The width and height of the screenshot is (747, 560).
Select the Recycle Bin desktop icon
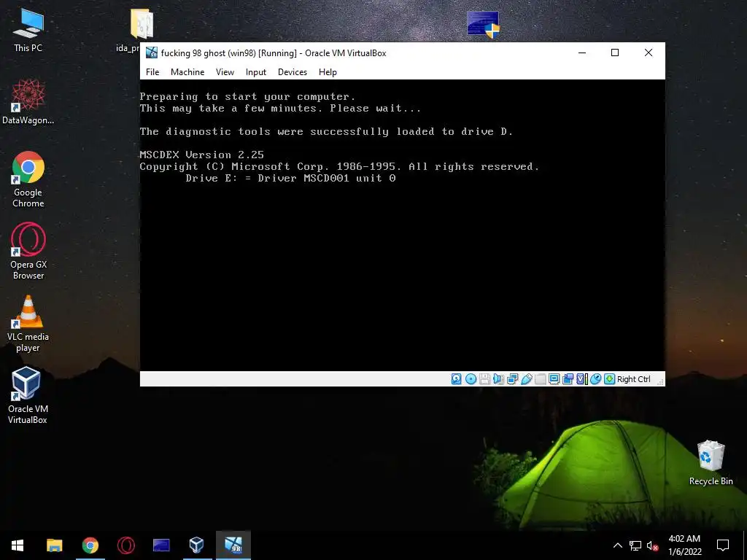click(711, 463)
